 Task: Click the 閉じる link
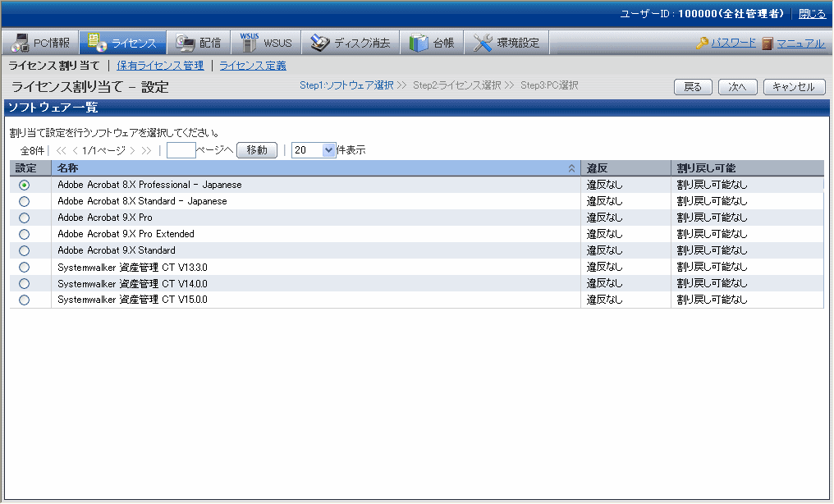(x=812, y=14)
